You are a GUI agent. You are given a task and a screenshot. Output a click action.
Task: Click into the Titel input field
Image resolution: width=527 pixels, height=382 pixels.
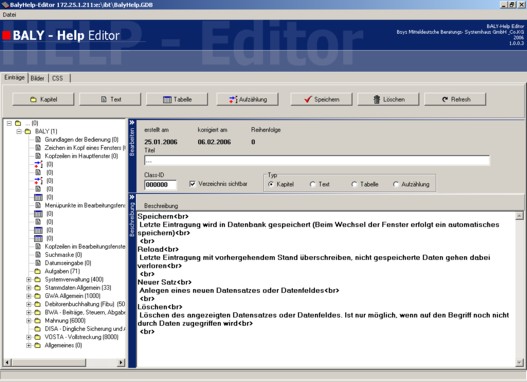click(x=317, y=161)
